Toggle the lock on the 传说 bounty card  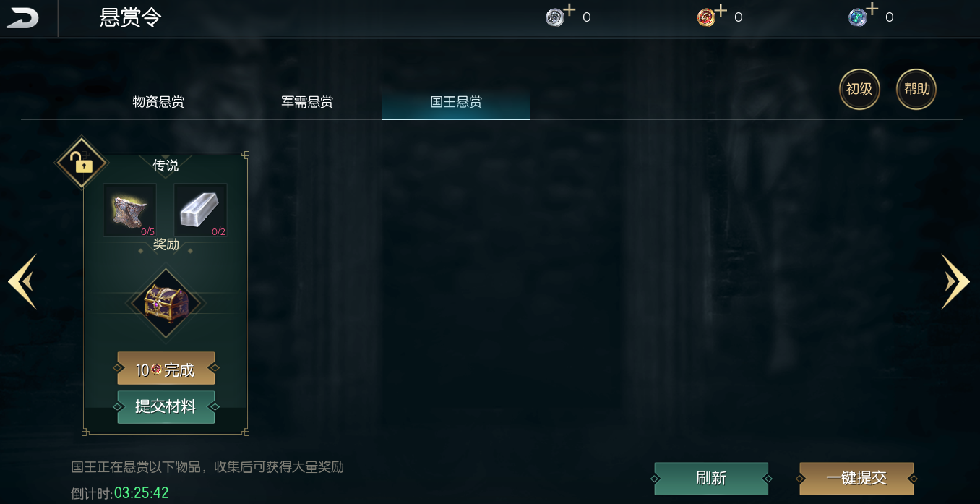[x=81, y=163]
